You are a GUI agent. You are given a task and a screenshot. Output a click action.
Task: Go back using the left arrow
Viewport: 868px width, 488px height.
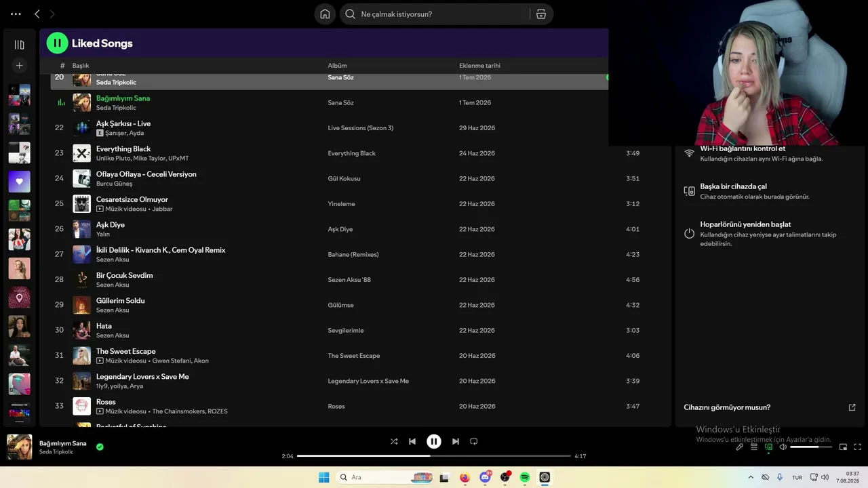(x=37, y=14)
